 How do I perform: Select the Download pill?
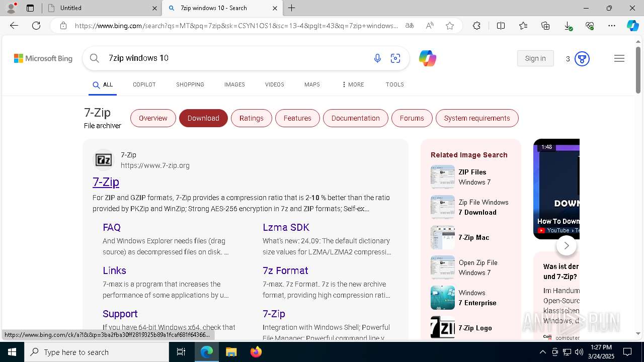[x=203, y=118]
